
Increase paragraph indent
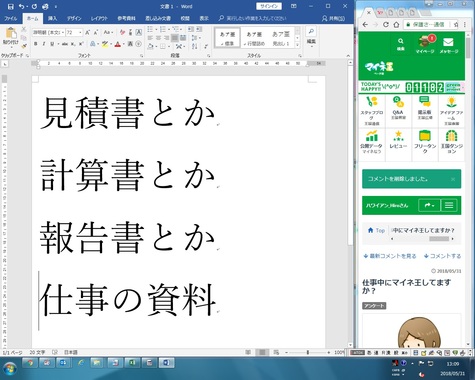[x=199, y=30]
